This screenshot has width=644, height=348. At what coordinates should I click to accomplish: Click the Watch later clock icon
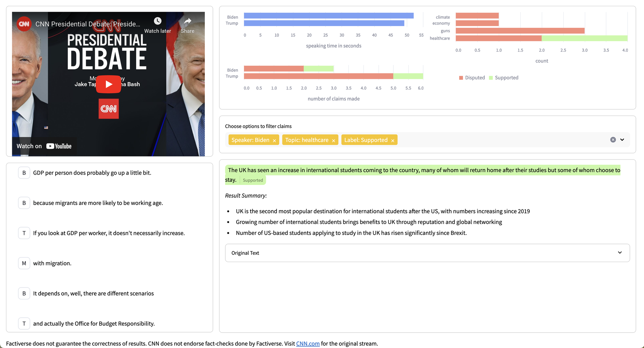(157, 21)
